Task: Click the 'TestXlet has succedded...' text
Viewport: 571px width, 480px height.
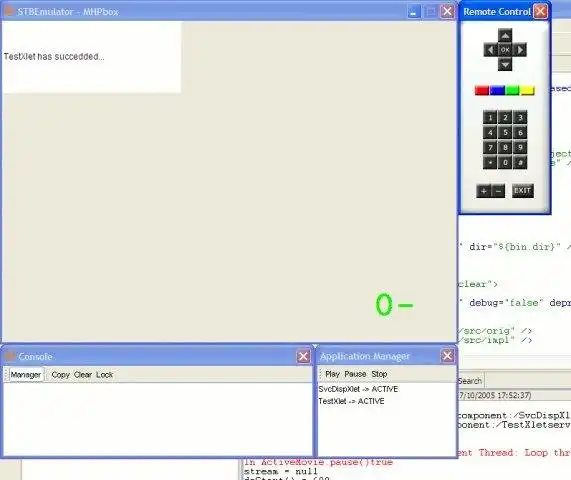Action: point(54,56)
